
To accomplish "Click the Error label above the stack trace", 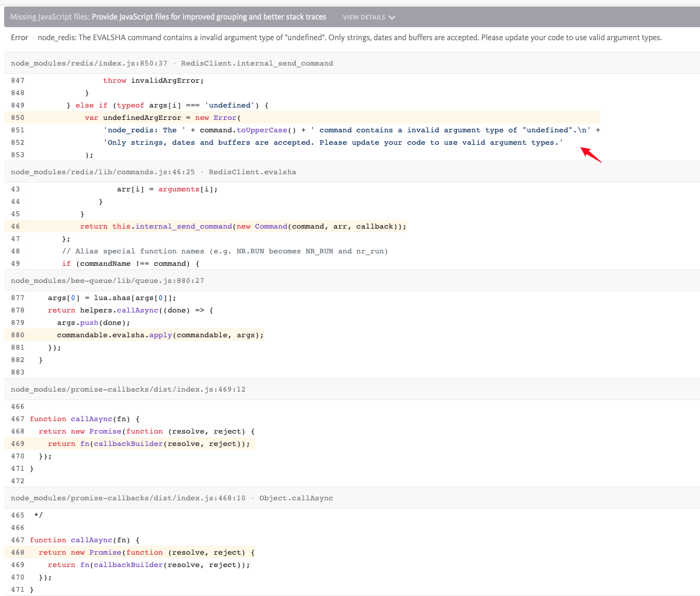I will tap(19, 37).
